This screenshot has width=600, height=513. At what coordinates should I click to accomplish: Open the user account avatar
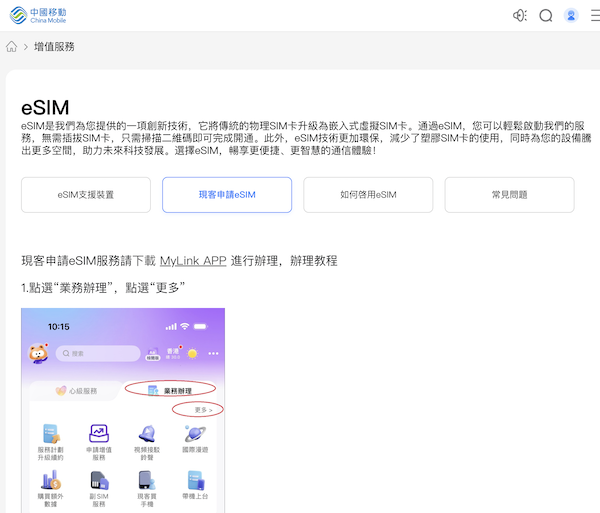[x=572, y=15]
